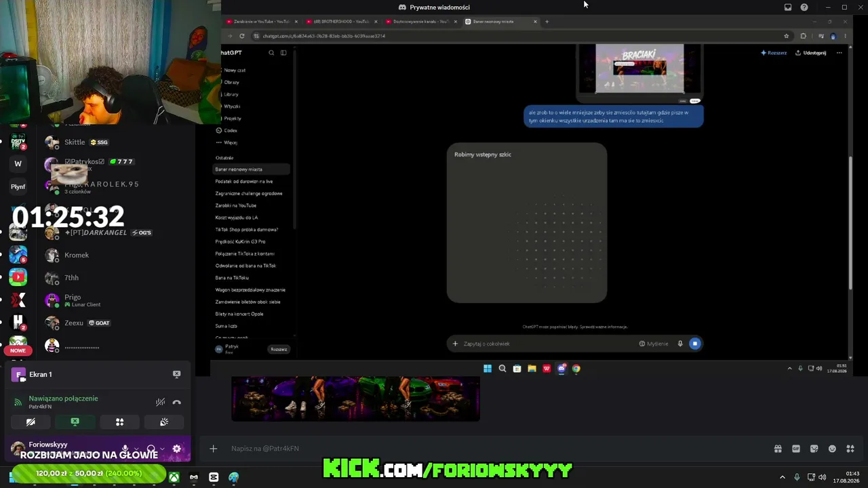Viewport: 868px width, 488px height.
Task: Open Search in the shared screen taskbar
Action: pyautogui.click(x=502, y=369)
